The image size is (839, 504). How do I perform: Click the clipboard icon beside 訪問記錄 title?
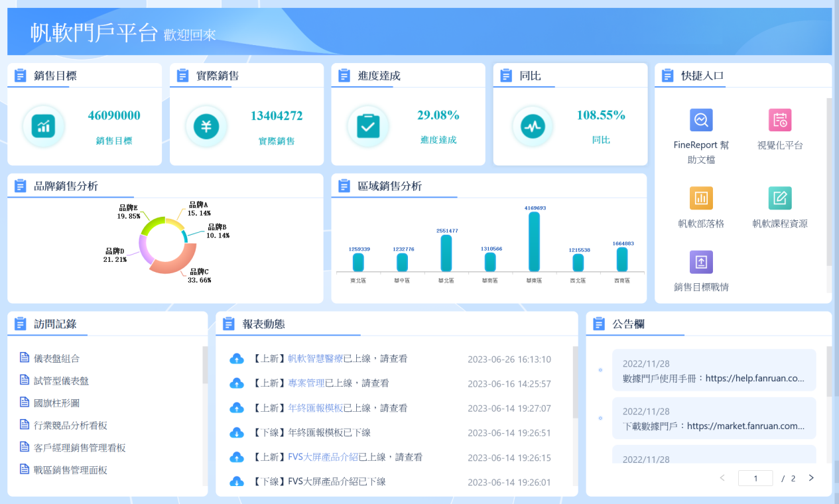pos(21,324)
